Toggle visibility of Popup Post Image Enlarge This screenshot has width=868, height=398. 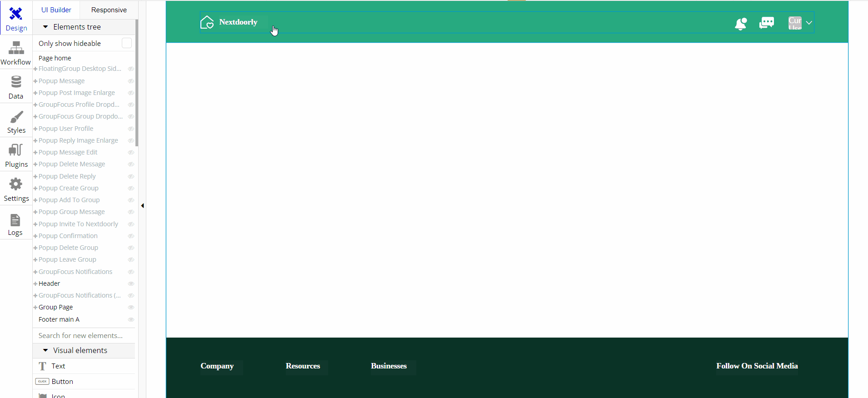[131, 93]
